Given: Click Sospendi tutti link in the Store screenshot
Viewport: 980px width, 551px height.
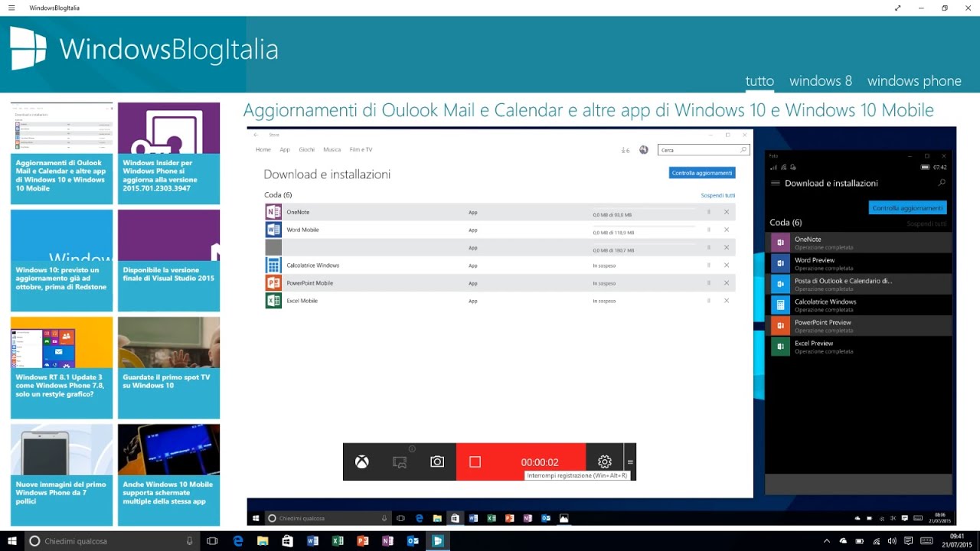Looking at the screenshot, I should (718, 195).
